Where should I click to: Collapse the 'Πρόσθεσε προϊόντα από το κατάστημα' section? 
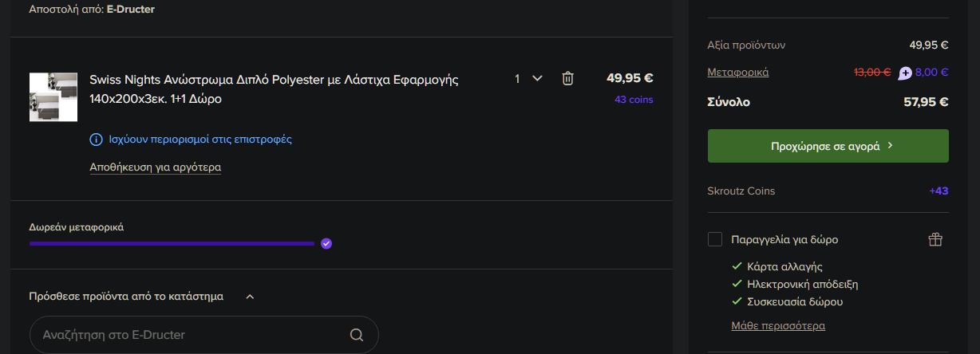250,297
